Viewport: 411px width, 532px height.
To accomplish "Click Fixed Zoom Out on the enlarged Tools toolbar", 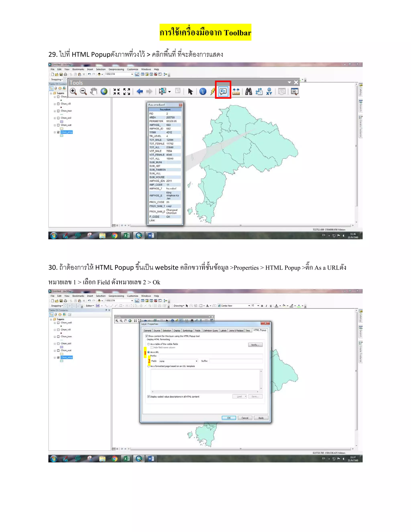I will coord(127,91).
